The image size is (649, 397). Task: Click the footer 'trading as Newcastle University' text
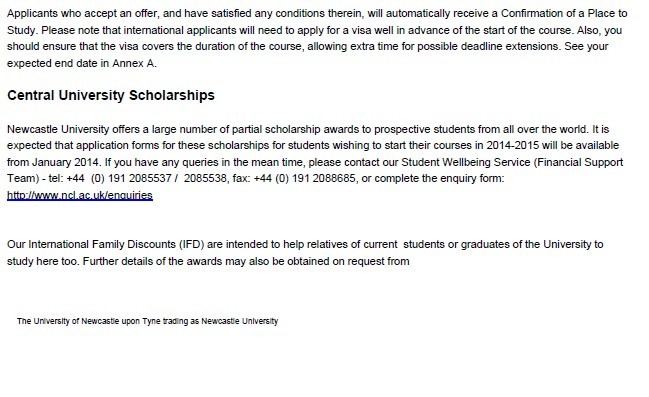pos(220,321)
